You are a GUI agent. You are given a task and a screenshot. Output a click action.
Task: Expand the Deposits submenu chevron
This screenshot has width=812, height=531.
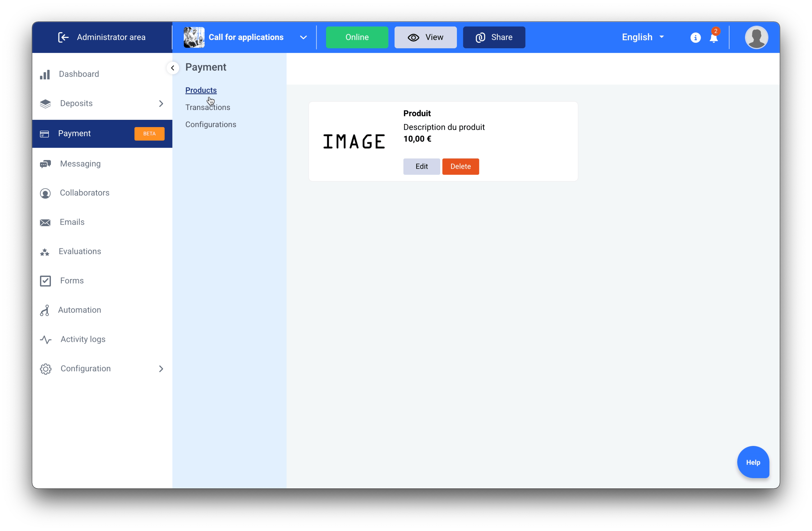(x=161, y=104)
